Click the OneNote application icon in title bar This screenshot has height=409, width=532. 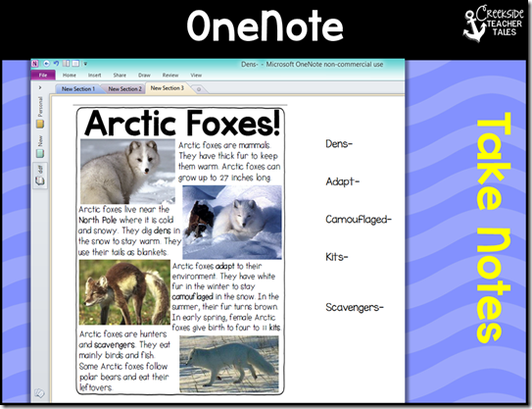tap(35, 64)
